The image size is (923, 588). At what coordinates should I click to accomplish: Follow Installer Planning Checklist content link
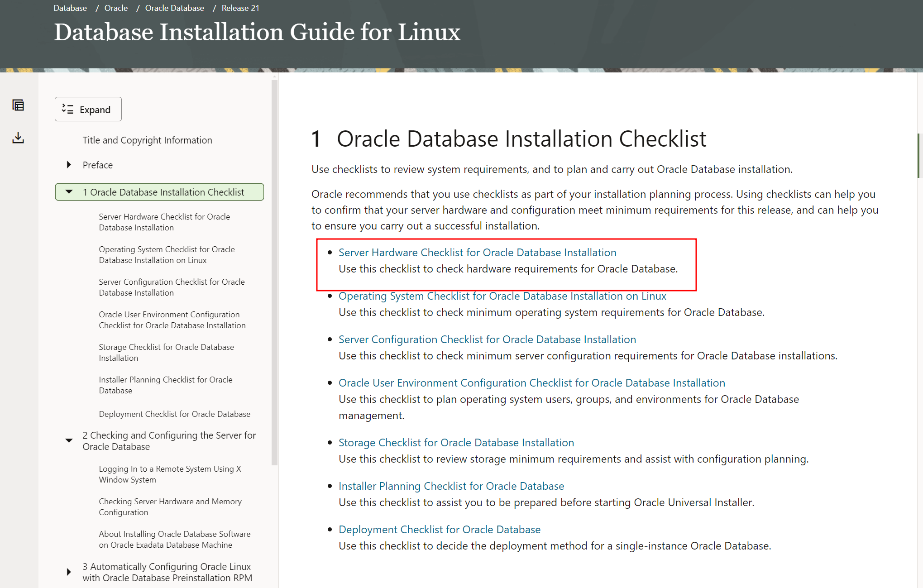pyautogui.click(x=451, y=486)
